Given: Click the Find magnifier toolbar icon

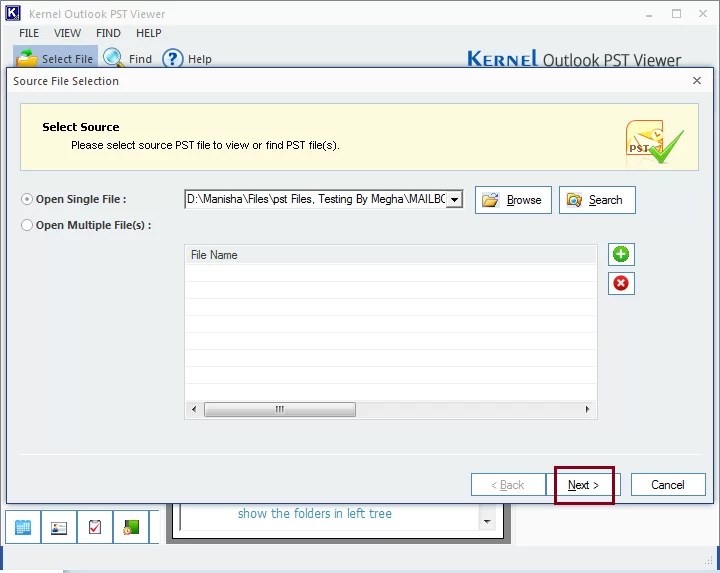Looking at the screenshot, I should pyautogui.click(x=113, y=58).
